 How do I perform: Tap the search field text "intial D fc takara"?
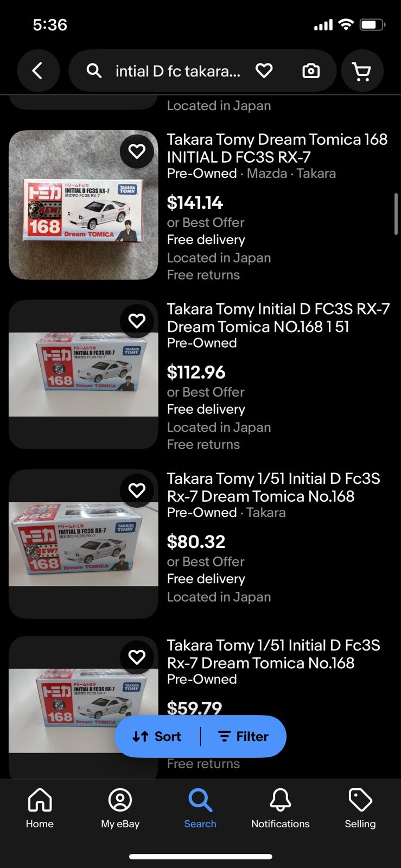177,71
